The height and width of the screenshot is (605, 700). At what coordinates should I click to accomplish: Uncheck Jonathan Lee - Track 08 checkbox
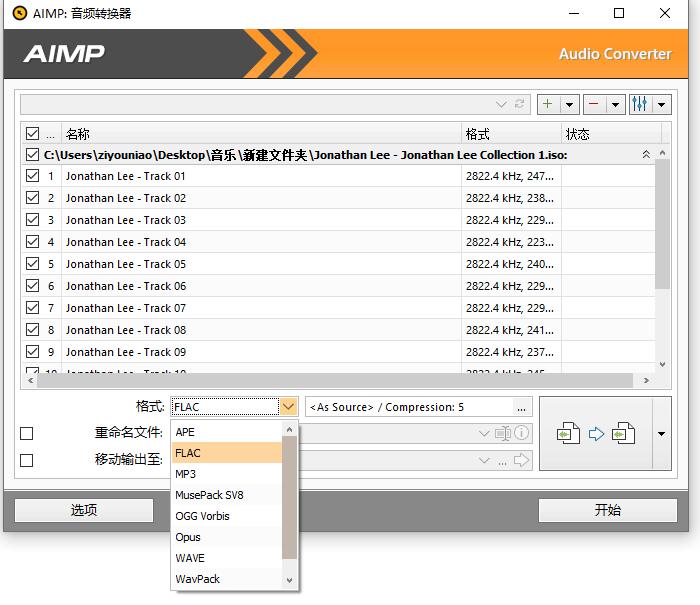point(33,330)
